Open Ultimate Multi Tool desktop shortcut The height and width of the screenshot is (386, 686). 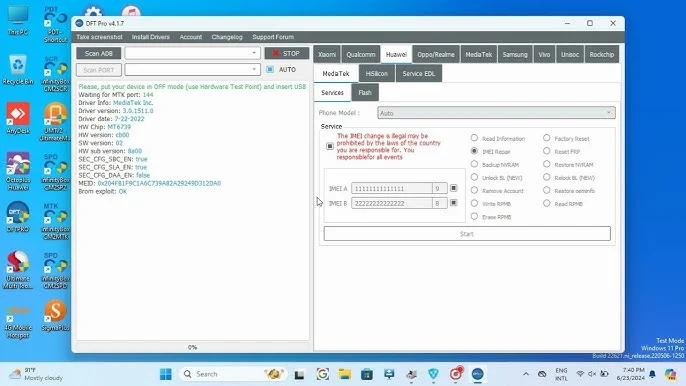[x=18, y=270]
